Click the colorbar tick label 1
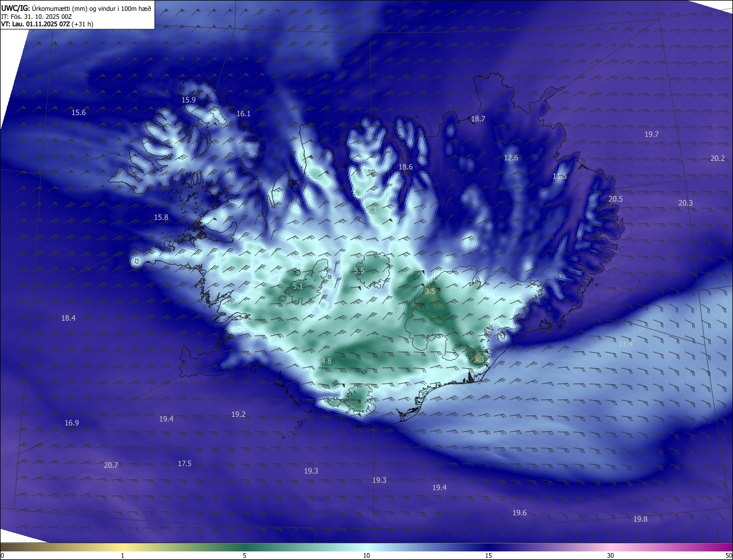The image size is (733, 560). tap(123, 555)
